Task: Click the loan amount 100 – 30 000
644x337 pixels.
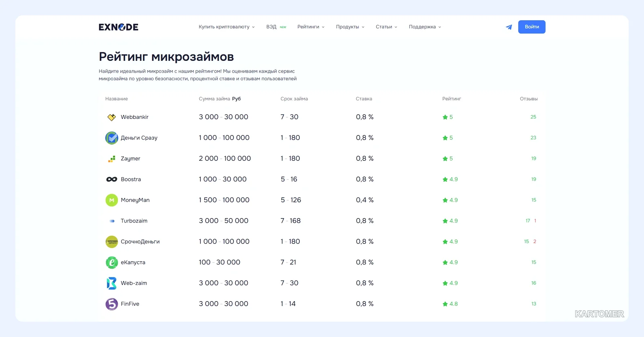Action: [220, 262]
